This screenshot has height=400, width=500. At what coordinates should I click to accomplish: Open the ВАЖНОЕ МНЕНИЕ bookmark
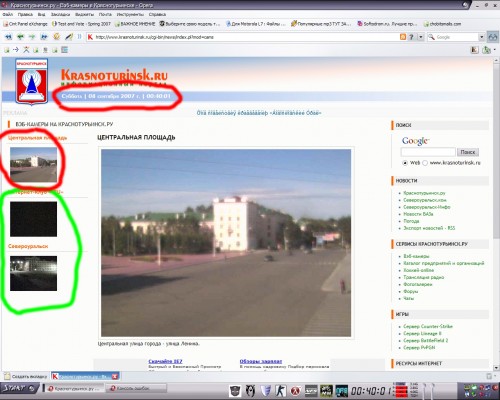135,24
